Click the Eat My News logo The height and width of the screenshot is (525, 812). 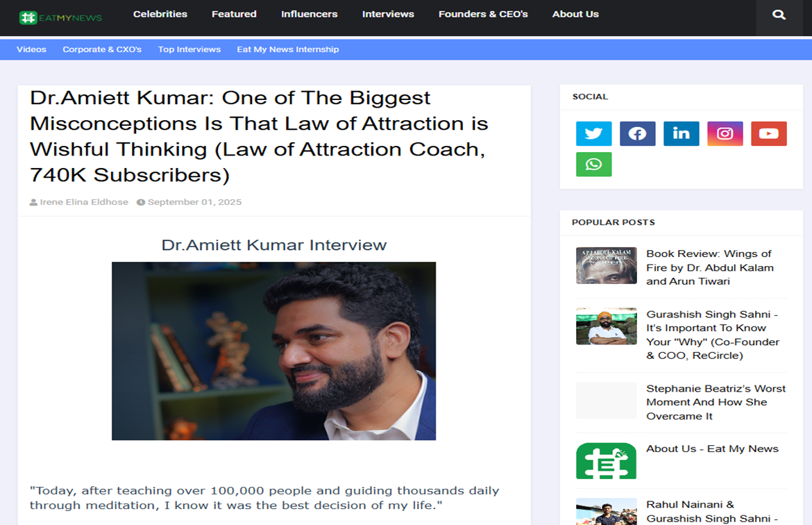coord(60,17)
